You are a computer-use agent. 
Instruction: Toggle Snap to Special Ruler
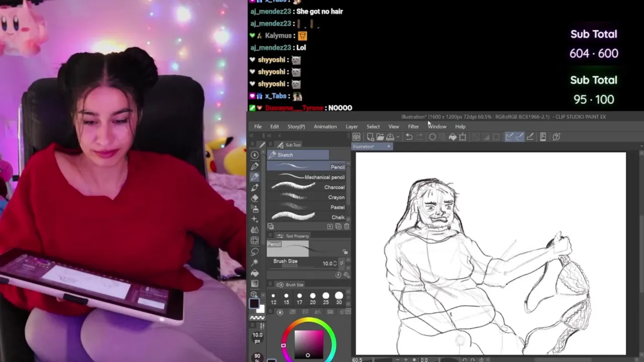(520, 137)
